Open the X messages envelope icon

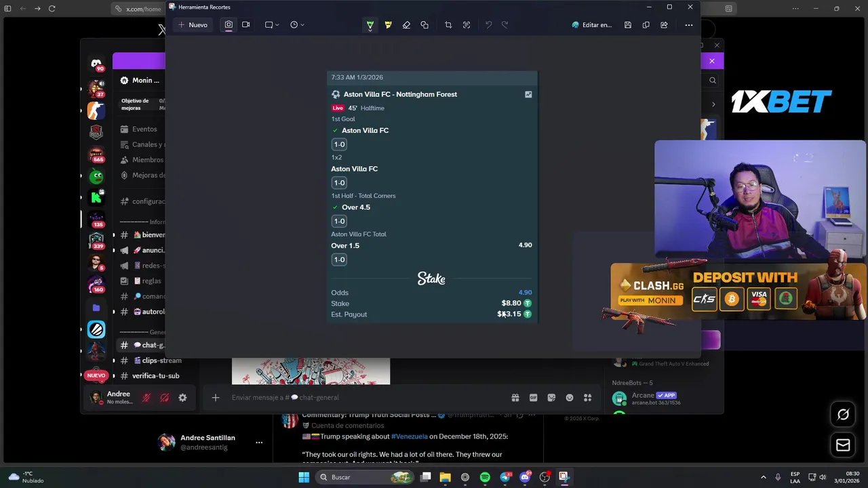(843, 445)
